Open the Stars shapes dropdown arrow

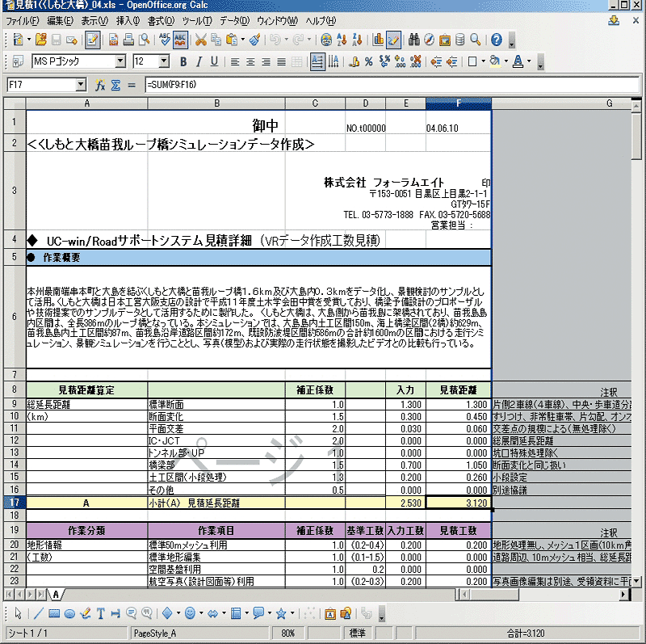pyautogui.click(x=292, y=613)
